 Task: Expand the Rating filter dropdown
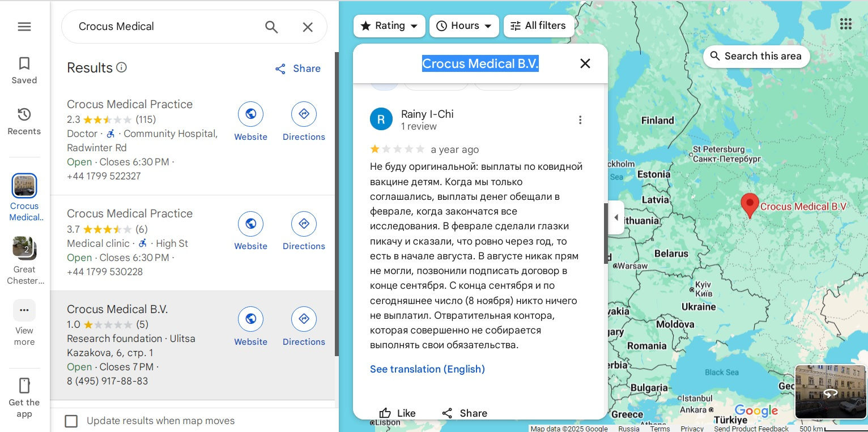coord(389,26)
